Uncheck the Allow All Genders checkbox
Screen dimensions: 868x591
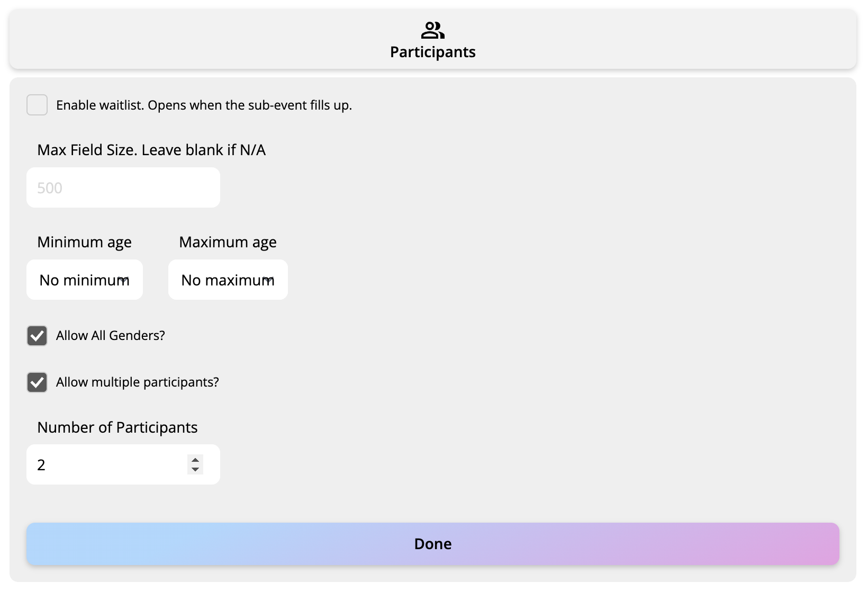[37, 336]
